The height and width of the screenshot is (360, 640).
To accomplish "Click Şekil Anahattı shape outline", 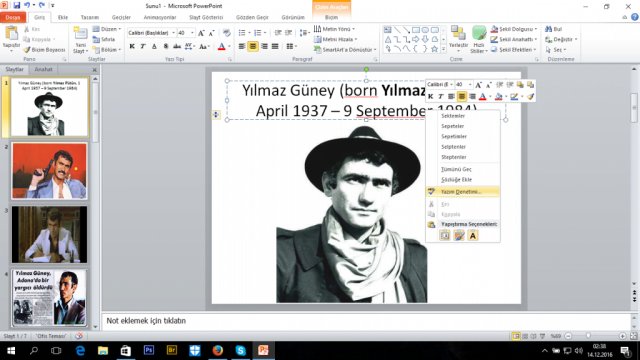I will click(x=514, y=40).
